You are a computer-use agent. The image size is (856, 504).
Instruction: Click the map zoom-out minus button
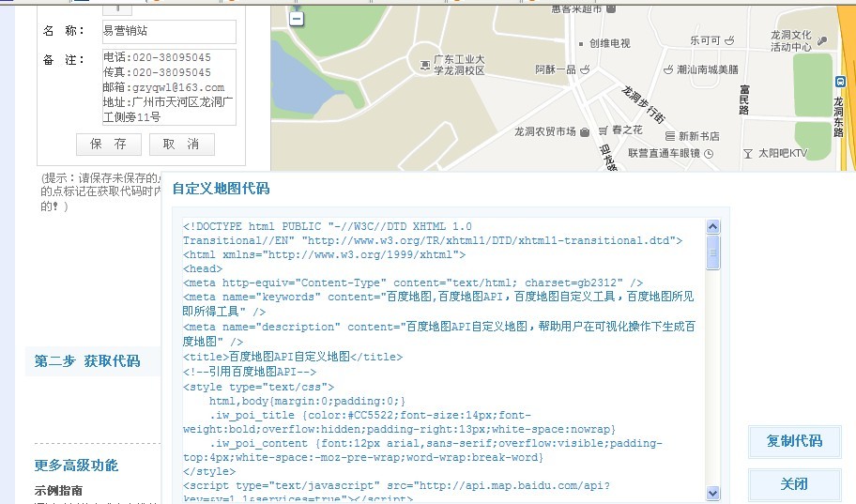pyautogui.click(x=297, y=19)
